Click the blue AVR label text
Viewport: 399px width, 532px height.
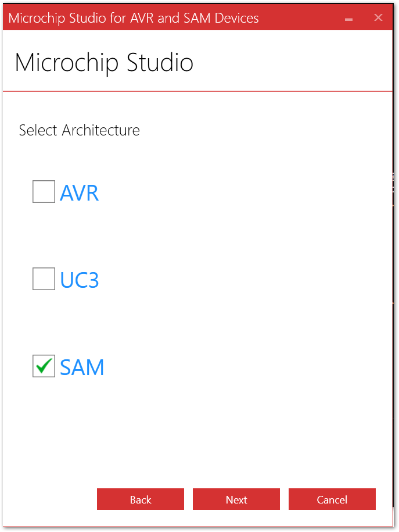80,192
